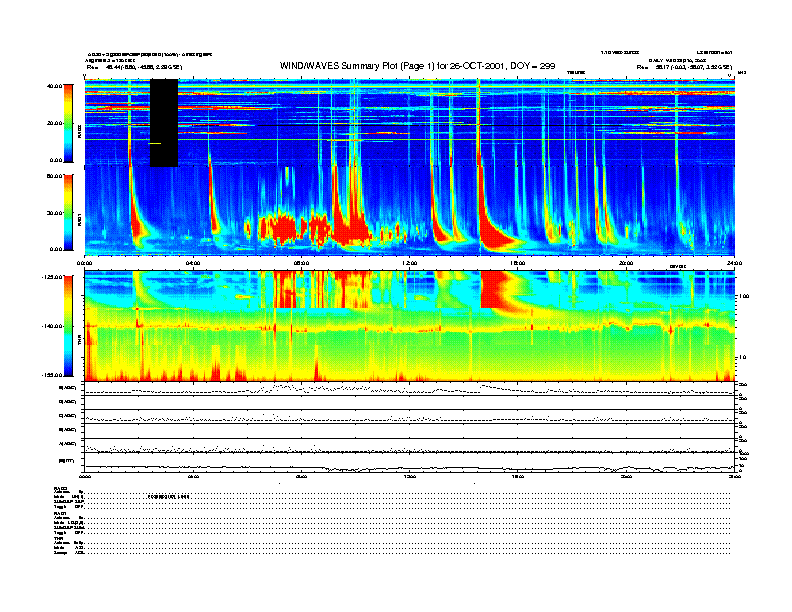Click the 30.00 label on RAD1 color scale
This screenshot has height=612, width=792.
(x=54, y=213)
